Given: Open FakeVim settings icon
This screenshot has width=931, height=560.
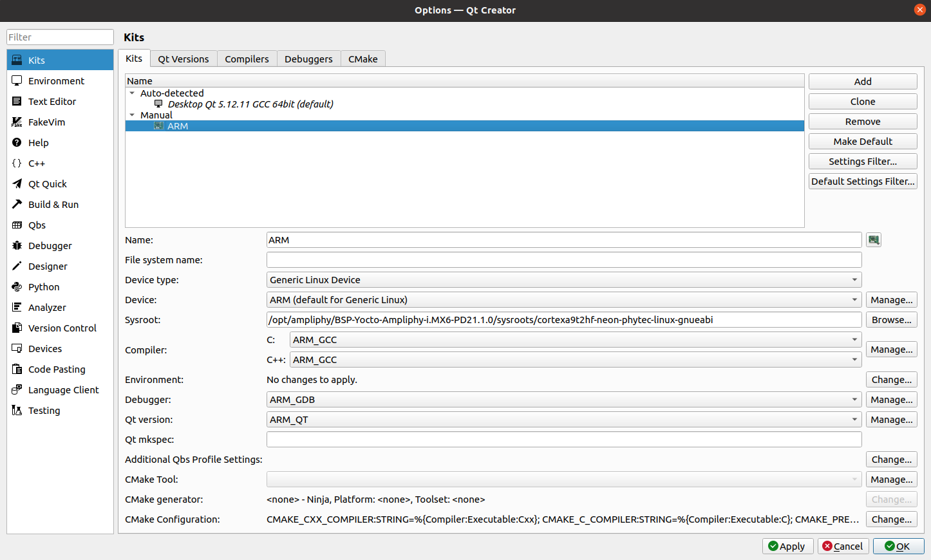Looking at the screenshot, I should click(17, 122).
